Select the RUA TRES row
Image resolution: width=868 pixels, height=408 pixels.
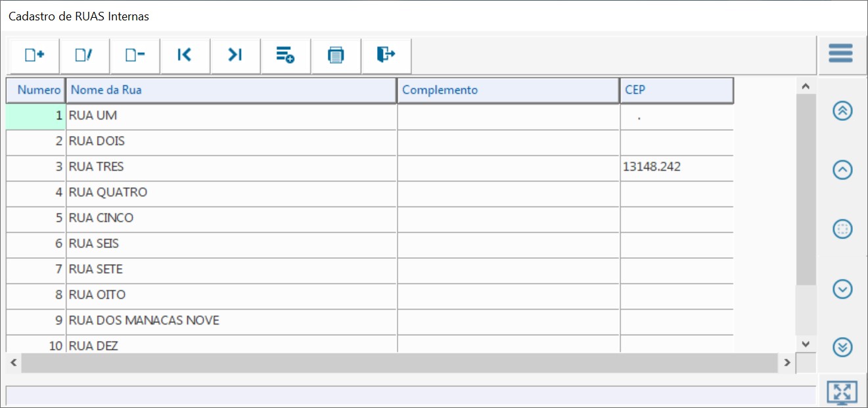[x=231, y=167]
